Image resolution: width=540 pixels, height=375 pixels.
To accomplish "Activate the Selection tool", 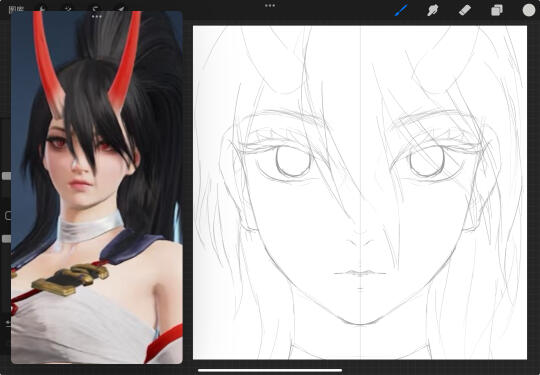I will tap(95, 9).
